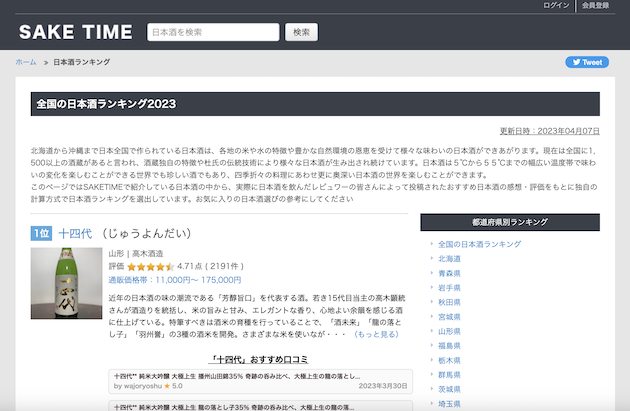
Task: Click the 更新日時：2023年04月07日 text
Action: (x=550, y=131)
